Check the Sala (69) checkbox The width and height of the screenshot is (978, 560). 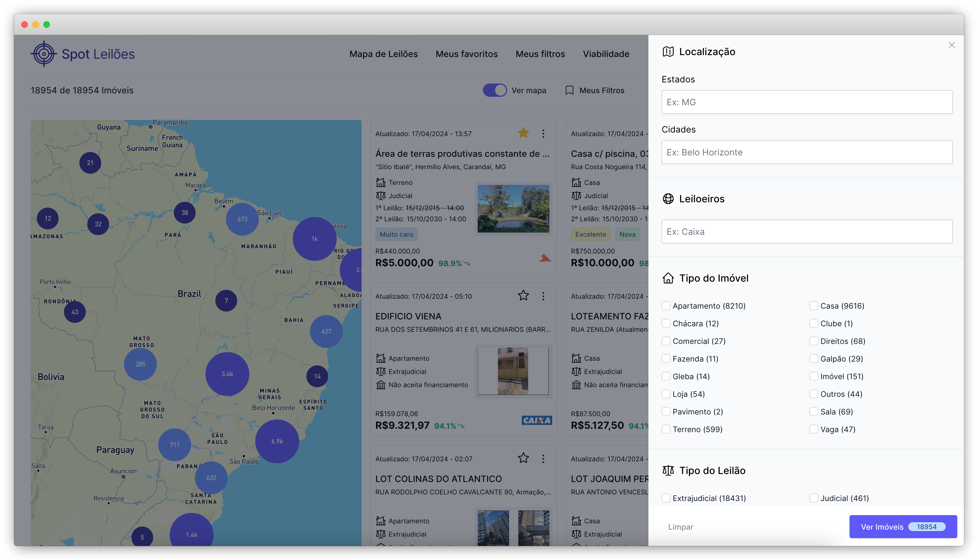(x=813, y=411)
